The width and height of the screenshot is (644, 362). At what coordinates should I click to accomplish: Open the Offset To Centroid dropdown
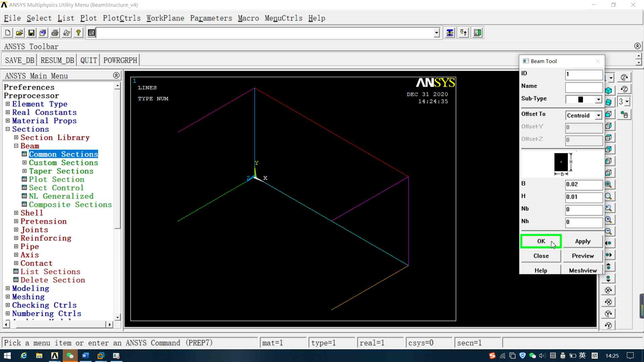[x=598, y=115]
